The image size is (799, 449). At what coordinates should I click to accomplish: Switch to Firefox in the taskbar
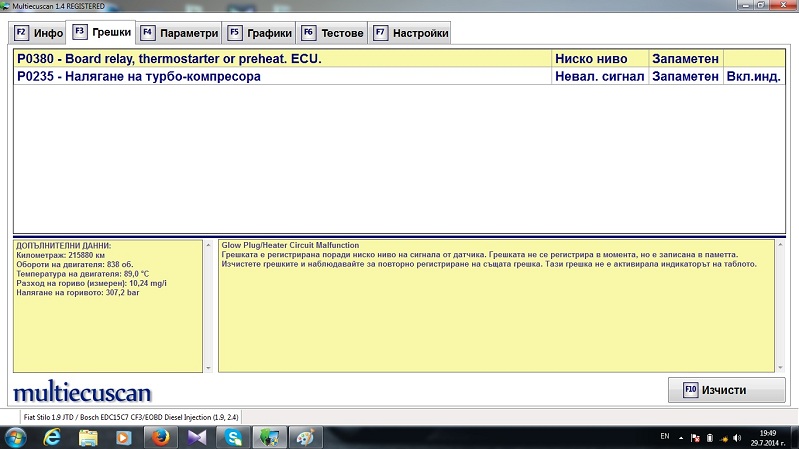coord(159,437)
